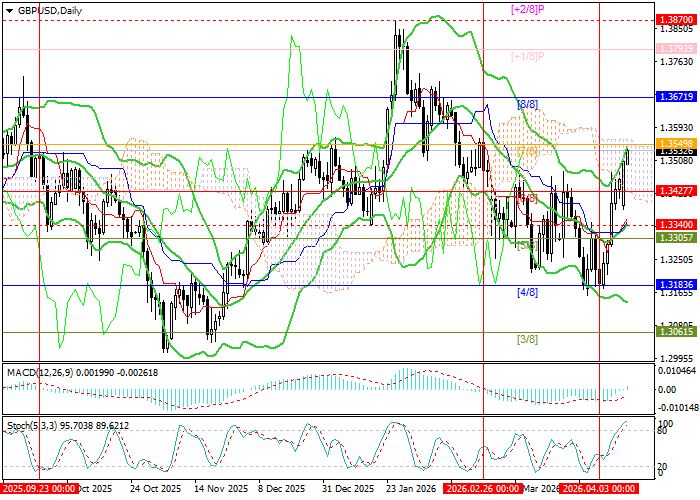The width and height of the screenshot is (700, 500).
Task: Click the [8/8] Murrey level label
Action: [x=527, y=104]
